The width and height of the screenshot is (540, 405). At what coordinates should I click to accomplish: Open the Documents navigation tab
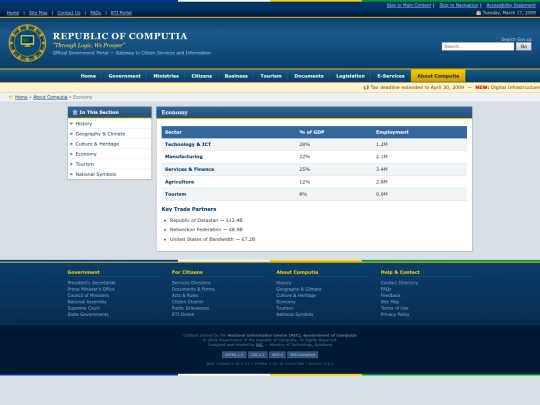point(309,76)
